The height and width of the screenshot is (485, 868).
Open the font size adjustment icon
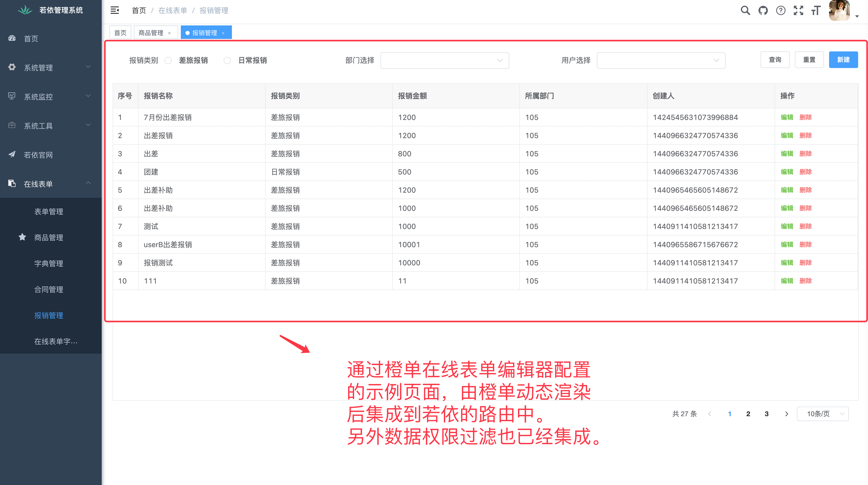tap(816, 10)
